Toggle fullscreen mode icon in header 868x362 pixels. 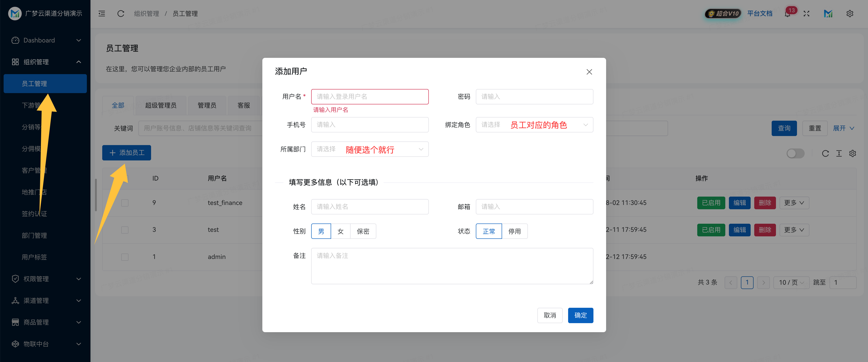(x=806, y=14)
